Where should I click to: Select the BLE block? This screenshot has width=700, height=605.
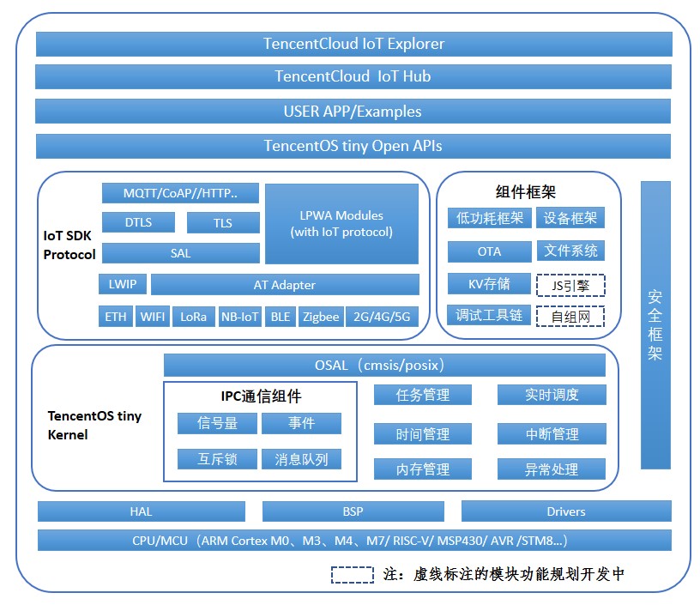281,317
